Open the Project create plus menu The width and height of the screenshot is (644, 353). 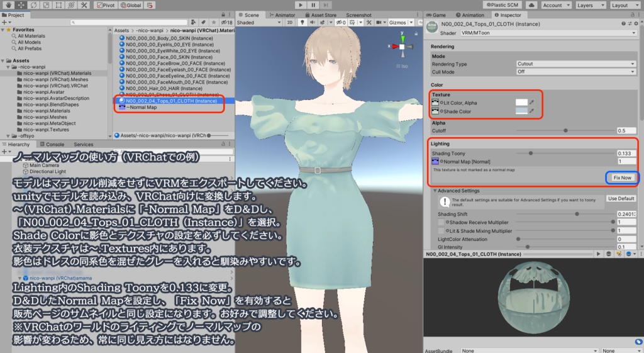coord(5,22)
